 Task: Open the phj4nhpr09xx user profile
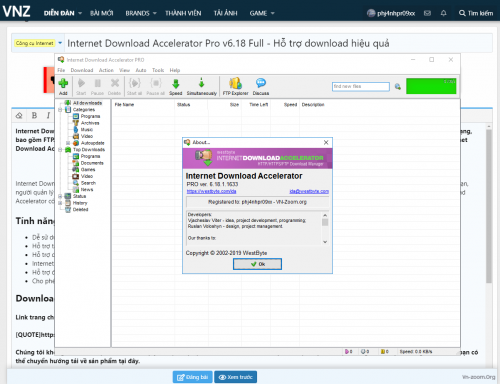(391, 13)
